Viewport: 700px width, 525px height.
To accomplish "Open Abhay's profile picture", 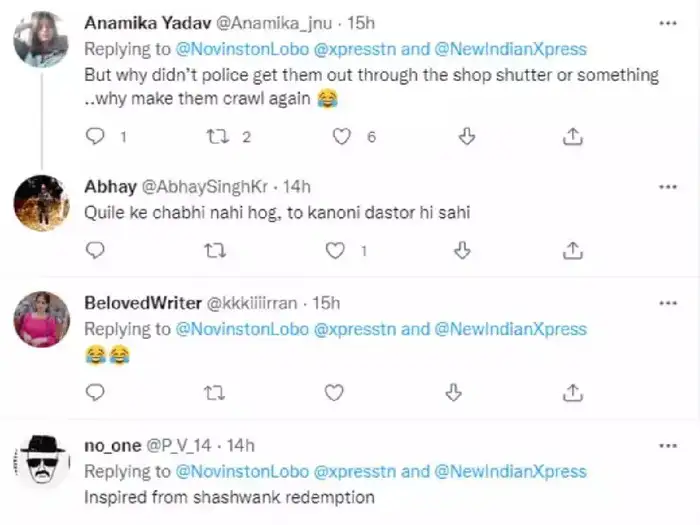I will [41, 203].
